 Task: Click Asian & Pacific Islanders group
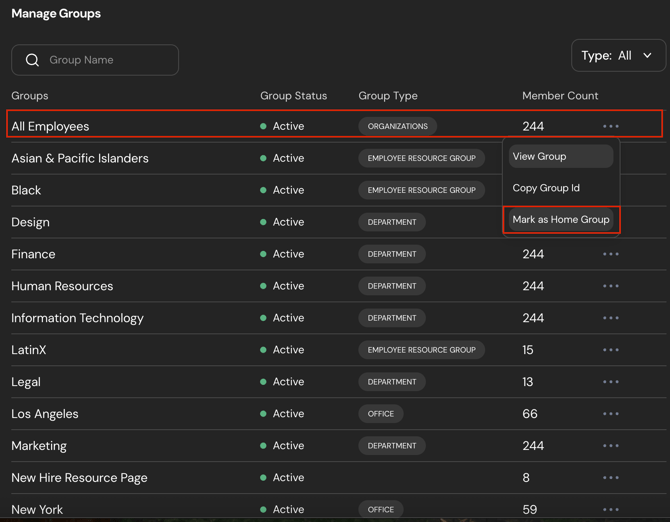pyautogui.click(x=80, y=158)
